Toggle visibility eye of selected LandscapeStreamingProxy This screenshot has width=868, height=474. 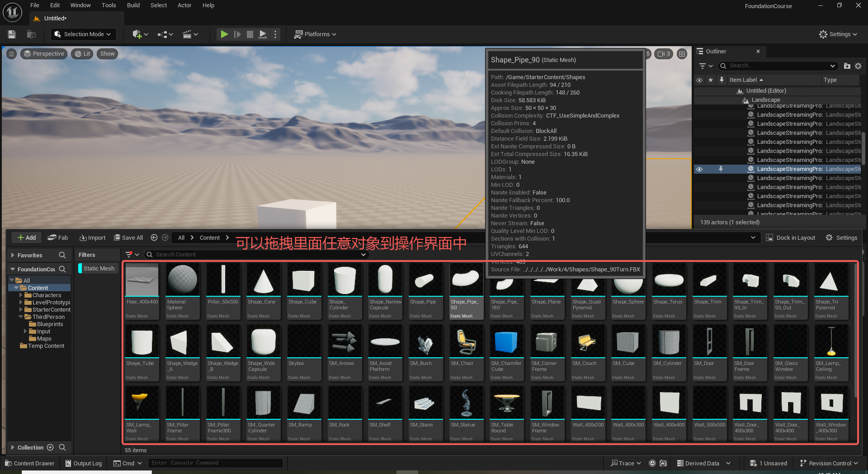pos(699,169)
